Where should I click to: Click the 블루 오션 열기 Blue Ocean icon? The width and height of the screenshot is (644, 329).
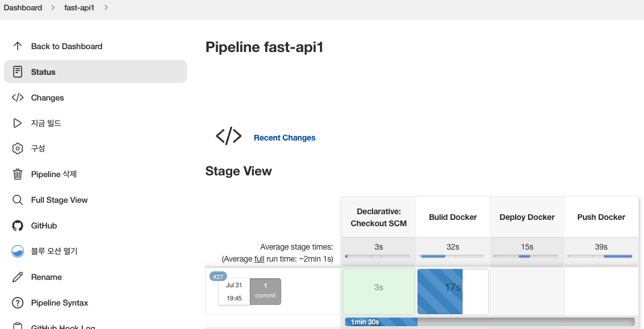tap(18, 251)
